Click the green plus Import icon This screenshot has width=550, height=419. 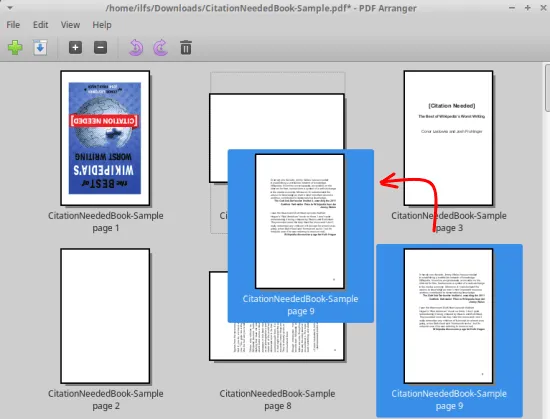pos(15,47)
